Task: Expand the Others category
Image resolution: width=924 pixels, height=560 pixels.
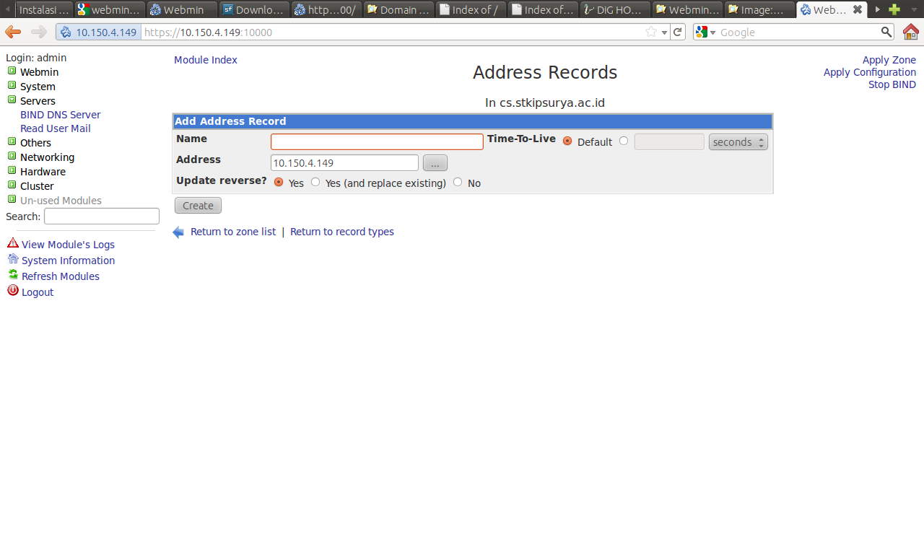Action: 12,141
